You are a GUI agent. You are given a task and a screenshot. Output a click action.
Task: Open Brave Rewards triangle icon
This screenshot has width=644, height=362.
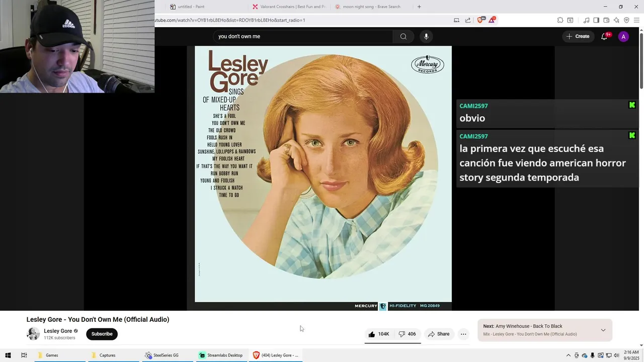(492, 20)
